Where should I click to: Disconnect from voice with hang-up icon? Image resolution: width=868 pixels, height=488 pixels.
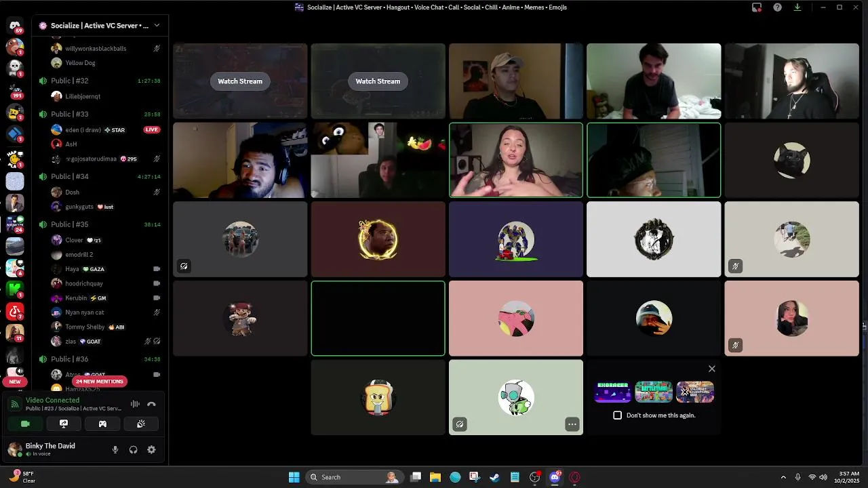pos(151,404)
